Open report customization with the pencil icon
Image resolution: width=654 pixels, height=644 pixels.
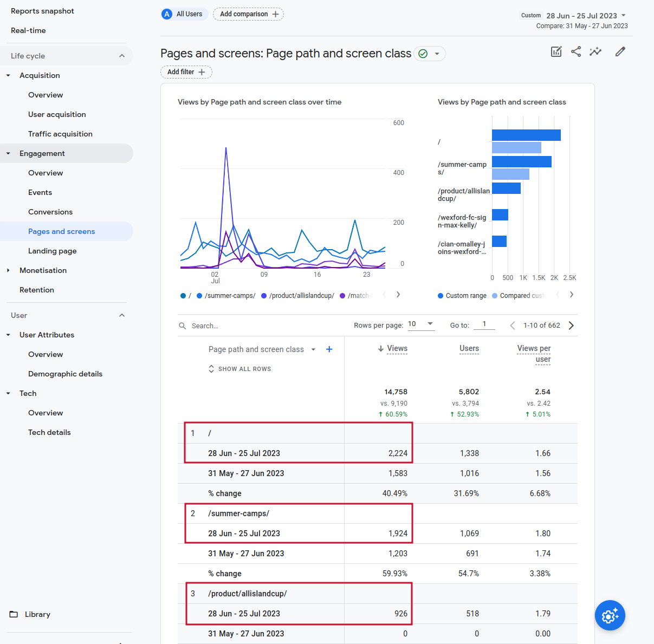click(x=620, y=51)
